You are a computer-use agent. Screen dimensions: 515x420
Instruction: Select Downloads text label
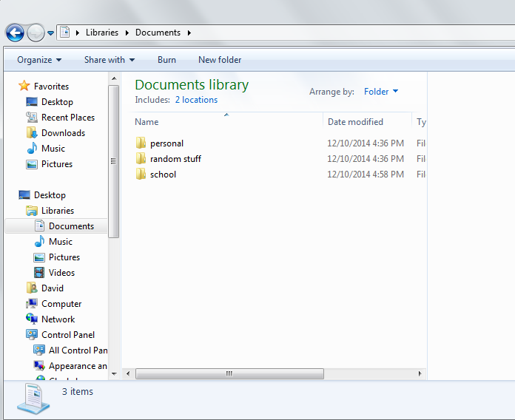[63, 133]
